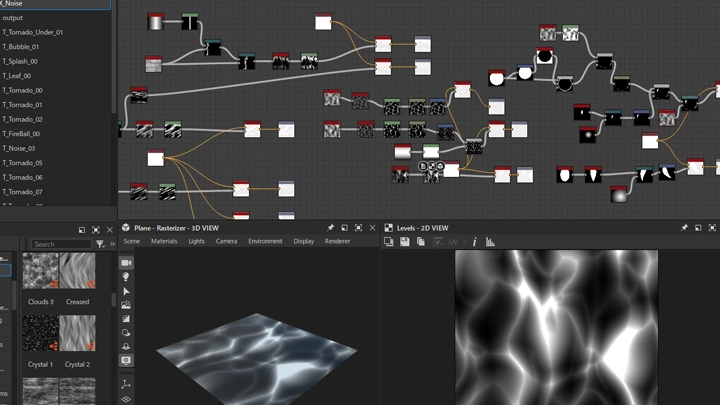Open the Scene menu in 3D view
Viewport: 720px width, 405px height.
[132, 241]
